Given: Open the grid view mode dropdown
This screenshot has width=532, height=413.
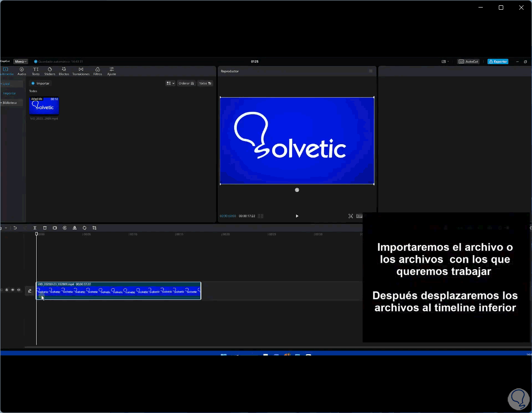Looking at the screenshot, I should (x=170, y=83).
